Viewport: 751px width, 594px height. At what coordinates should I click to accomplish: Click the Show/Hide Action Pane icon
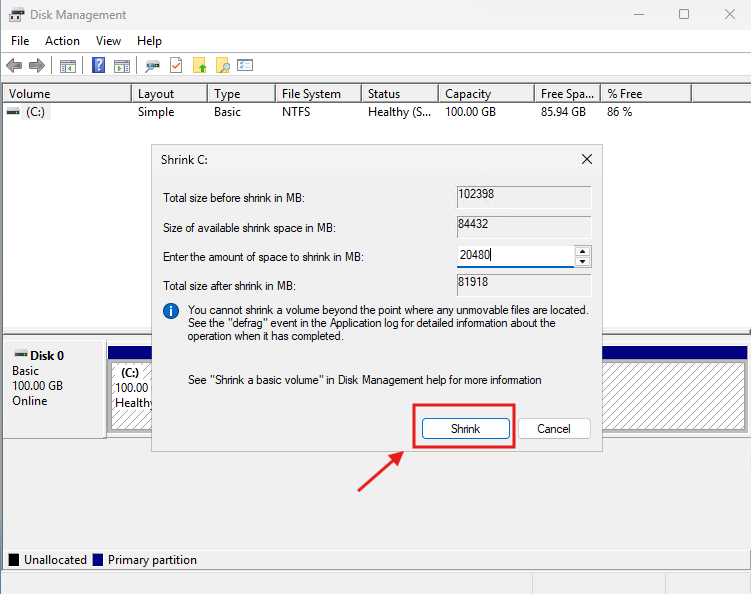122,66
